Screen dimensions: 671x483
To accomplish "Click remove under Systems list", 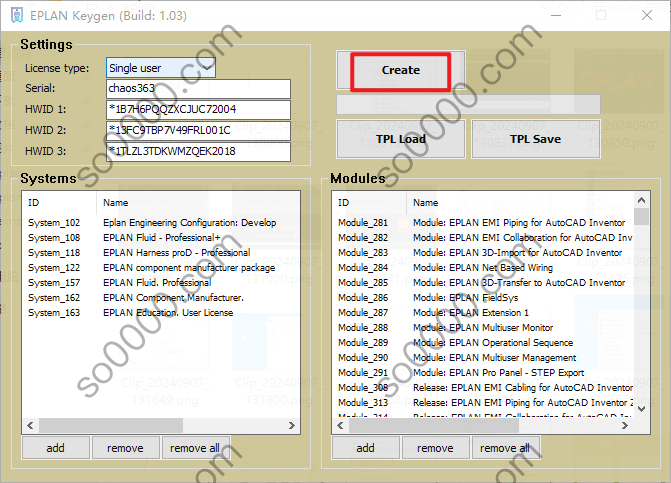I will [x=125, y=448].
